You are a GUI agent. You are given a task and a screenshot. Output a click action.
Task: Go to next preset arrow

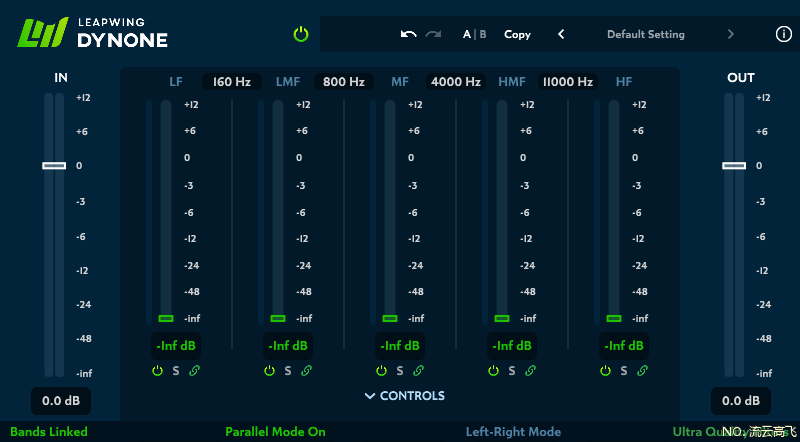[x=731, y=34]
